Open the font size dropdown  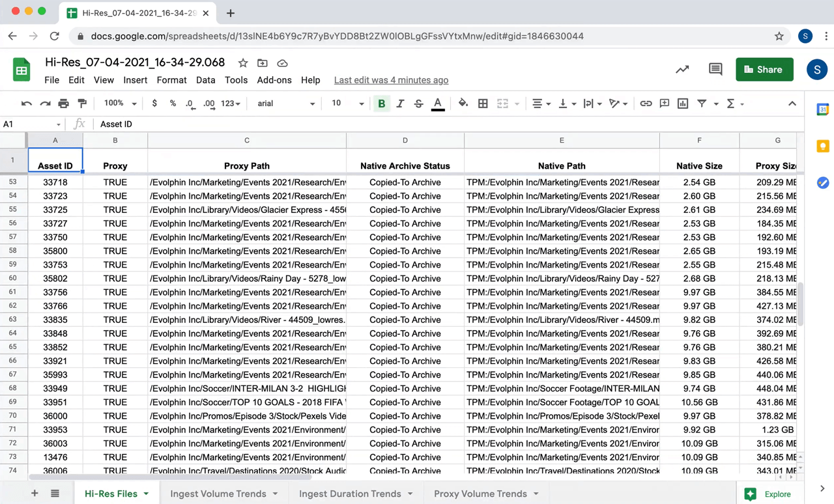(348, 104)
